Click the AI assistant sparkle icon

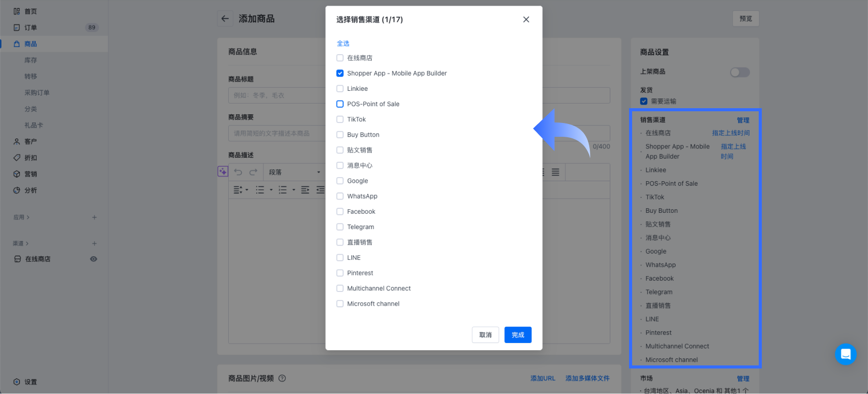tap(223, 171)
